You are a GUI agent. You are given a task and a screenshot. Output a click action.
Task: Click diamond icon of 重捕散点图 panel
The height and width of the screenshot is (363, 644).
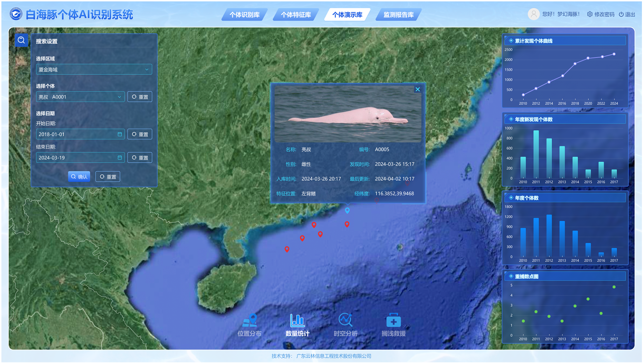pyautogui.click(x=511, y=276)
